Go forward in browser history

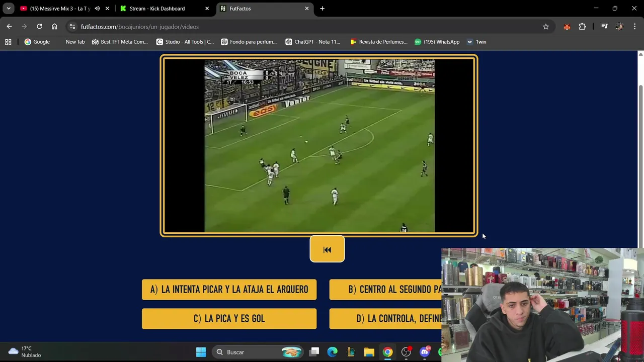click(x=24, y=27)
